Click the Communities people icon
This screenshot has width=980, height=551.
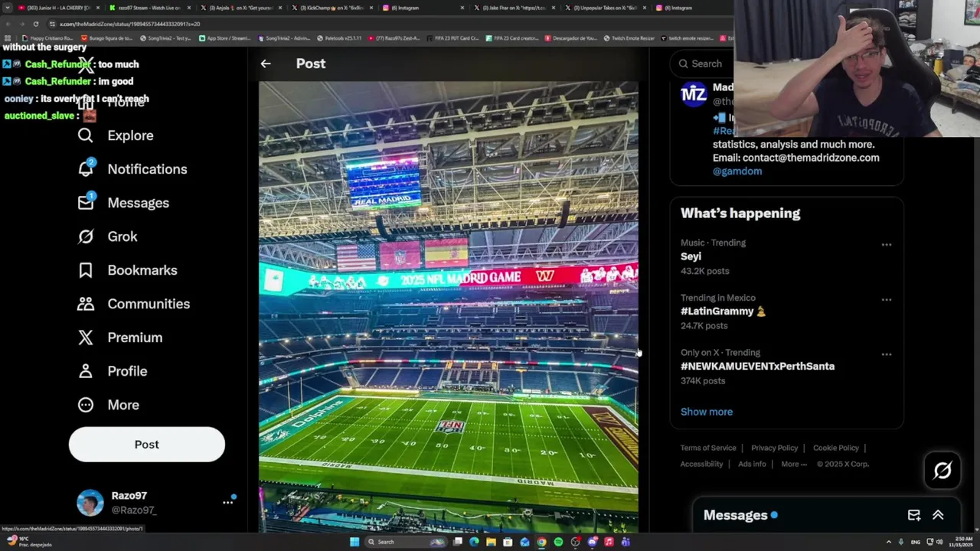point(86,304)
